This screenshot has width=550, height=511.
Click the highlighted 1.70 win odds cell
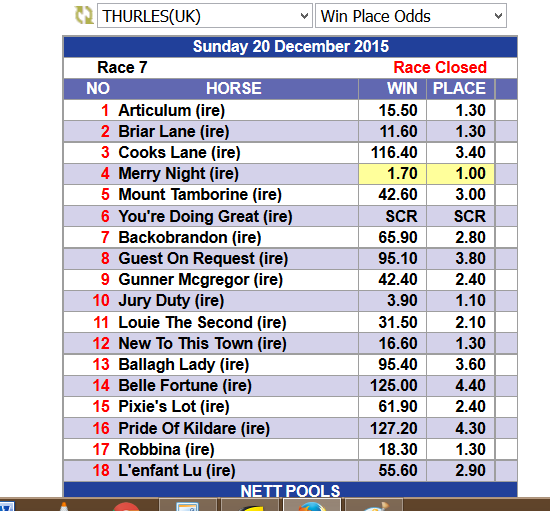[392, 174]
